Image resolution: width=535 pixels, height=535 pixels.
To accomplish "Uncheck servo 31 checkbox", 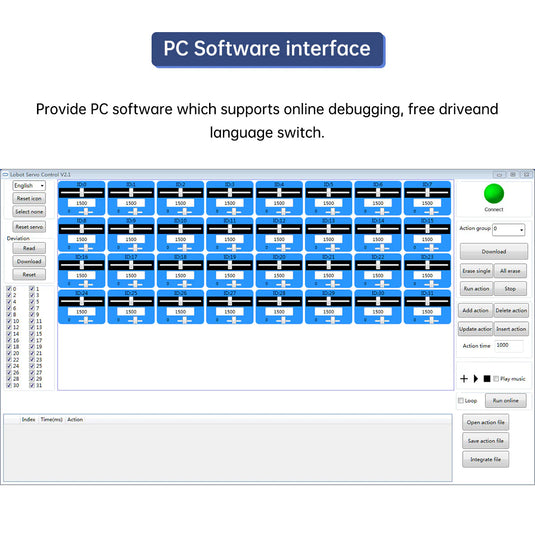I will click(32, 385).
